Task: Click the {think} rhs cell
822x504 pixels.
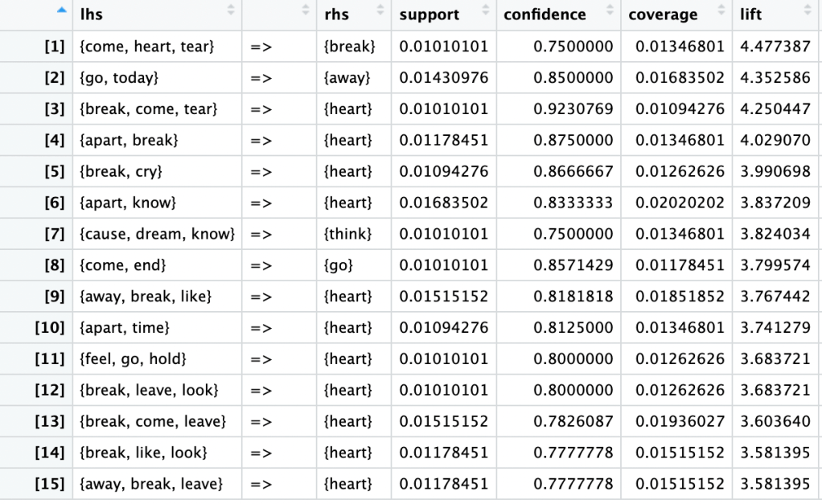Action: click(347, 234)
